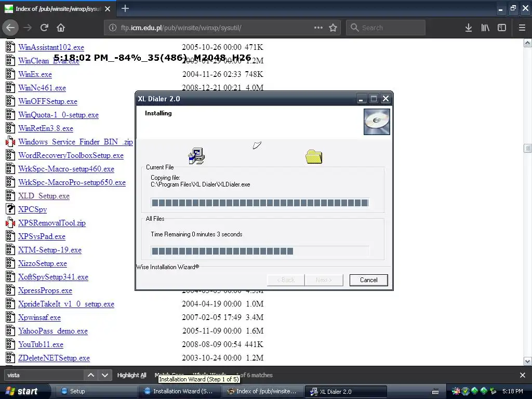Click the computer setup icon in installer
The height and width of the screenshot is (399, 532).
[196, 156]
